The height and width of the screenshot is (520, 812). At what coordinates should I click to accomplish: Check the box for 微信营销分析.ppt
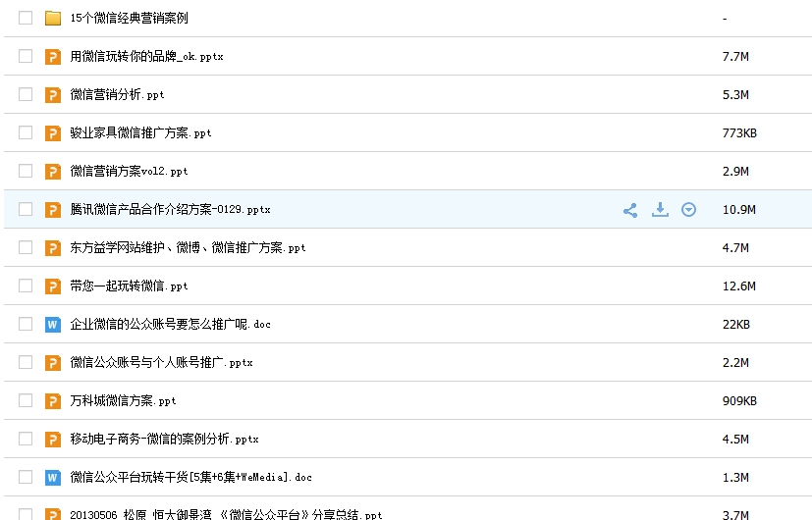26,94
